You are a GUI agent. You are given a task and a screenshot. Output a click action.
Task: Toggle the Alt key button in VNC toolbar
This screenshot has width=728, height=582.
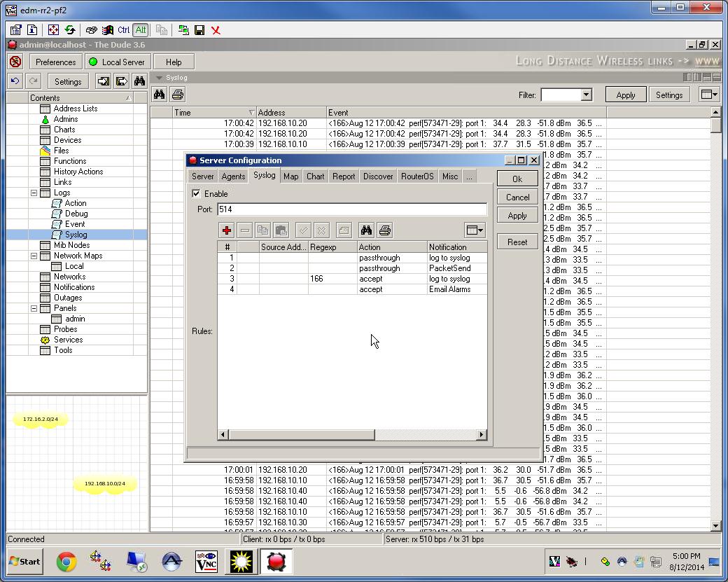click(x=141, y=30)
